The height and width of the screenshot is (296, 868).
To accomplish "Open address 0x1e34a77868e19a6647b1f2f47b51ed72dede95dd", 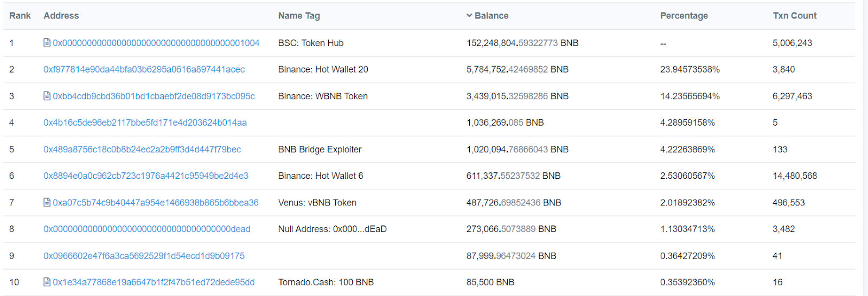I will point(154,282).
